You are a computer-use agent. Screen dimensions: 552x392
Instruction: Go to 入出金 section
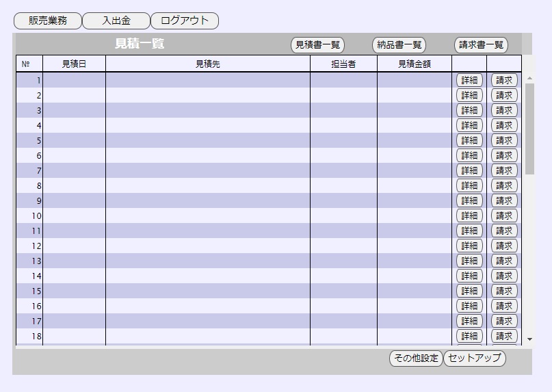pyautogui.click(x=116, y=21)
